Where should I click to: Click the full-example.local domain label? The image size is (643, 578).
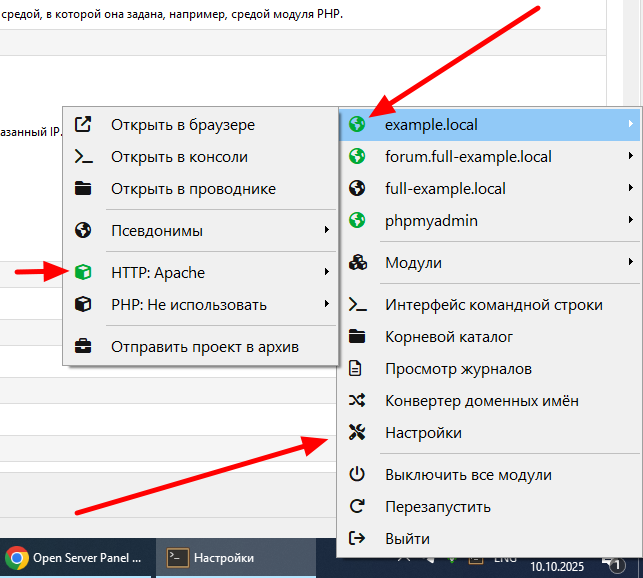pyautogui.click(x=445, y=189)
